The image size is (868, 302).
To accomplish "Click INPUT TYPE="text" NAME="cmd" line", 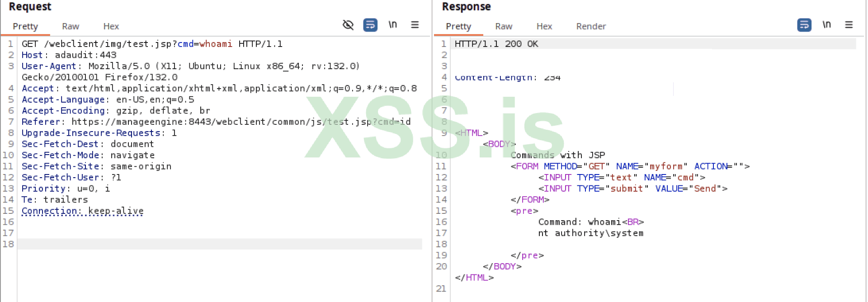I will click(622, 177).
